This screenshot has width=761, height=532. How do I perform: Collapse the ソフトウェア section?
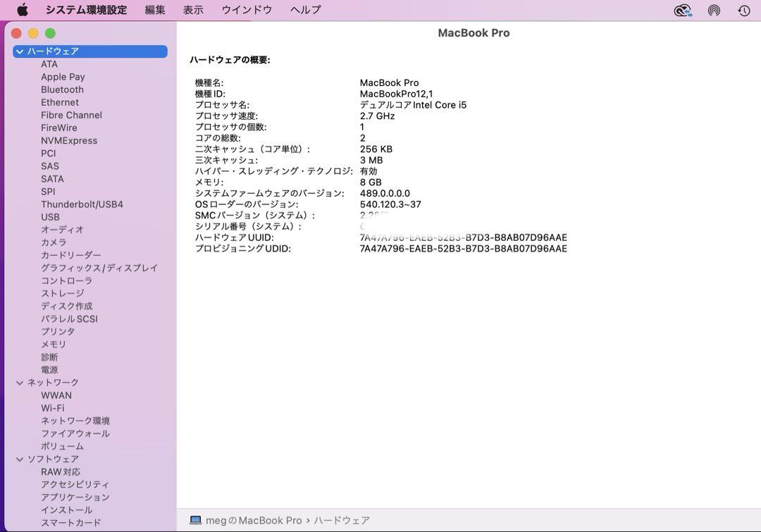pos(20,459)
